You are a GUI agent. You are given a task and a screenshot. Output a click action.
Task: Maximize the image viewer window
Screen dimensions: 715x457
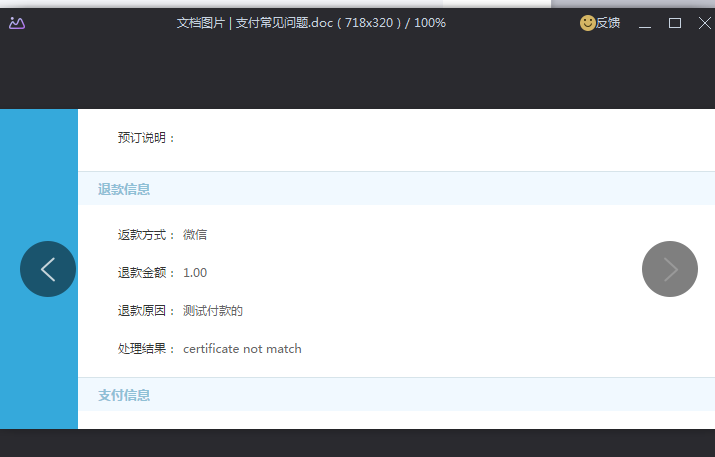pyautogui.click(x=675, y=23)
